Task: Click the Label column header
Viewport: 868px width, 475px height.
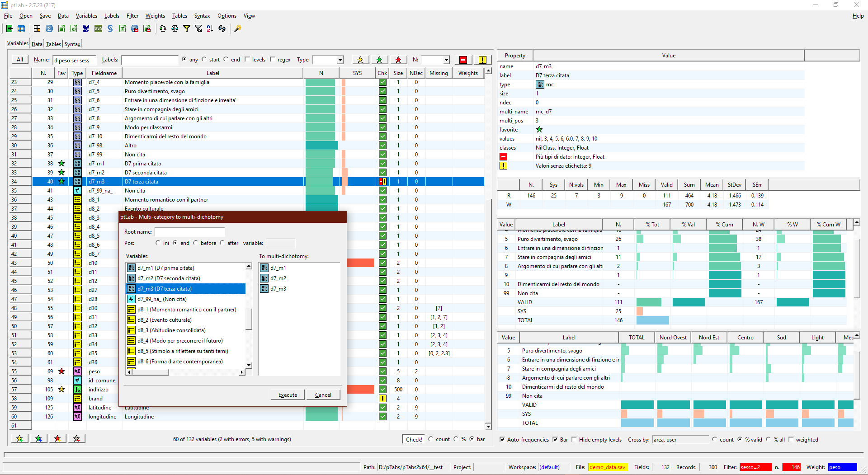Action: point(212,73)
